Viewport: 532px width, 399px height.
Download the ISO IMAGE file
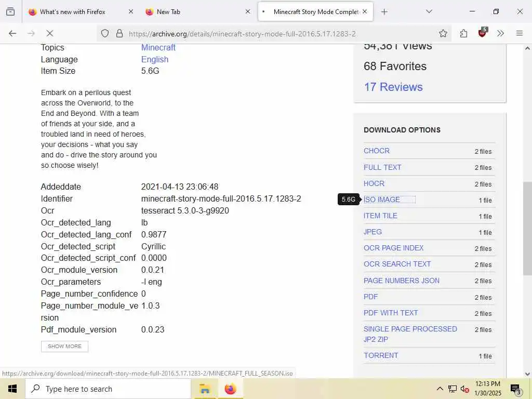click(x=382, y=199)
